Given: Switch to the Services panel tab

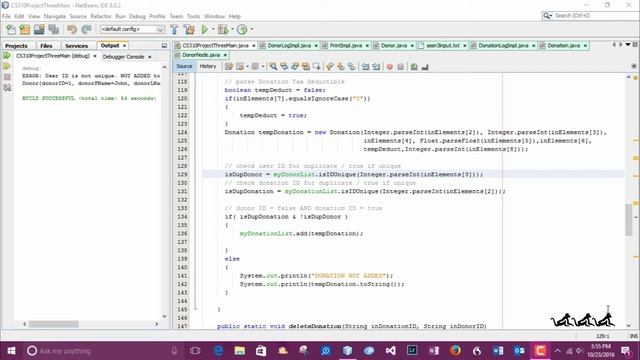Looking at the screenshot, I should click(x=76, y=46).
